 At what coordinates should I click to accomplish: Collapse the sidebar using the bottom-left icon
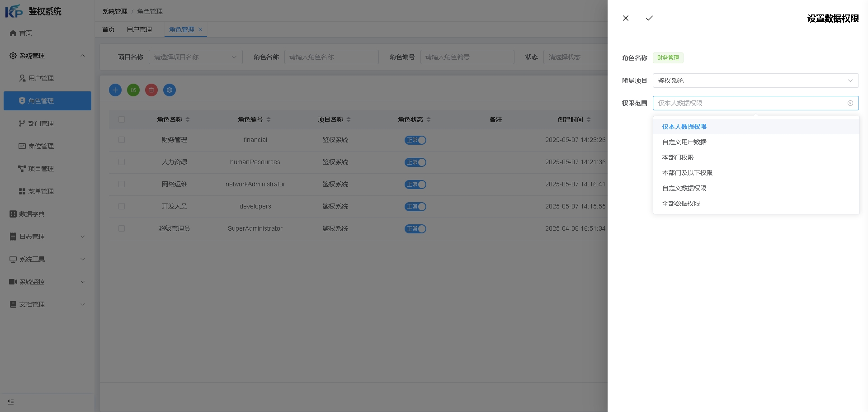point(11,402)
